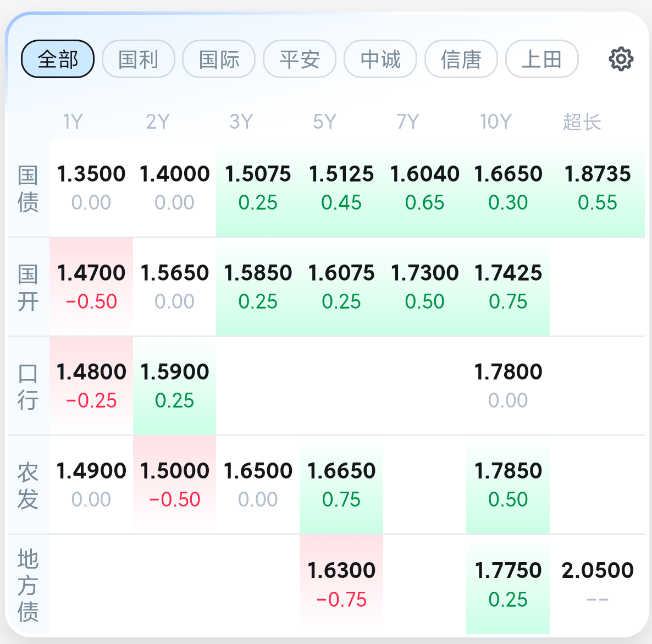
Task: Select 口行 2Y cell 1.5900
Action: pyautogui.click(x=175, y=386)
